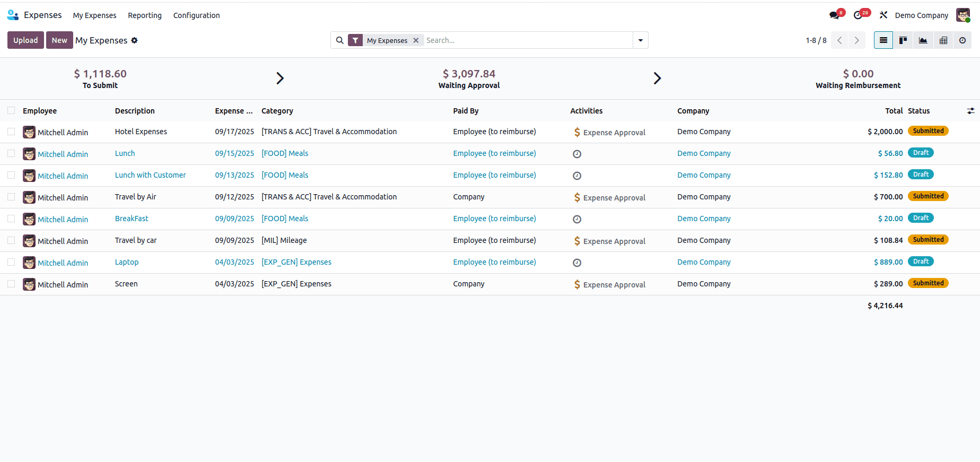Open the Configuration menu
This screenshot has height=462, width=980.
pos(196,15)
